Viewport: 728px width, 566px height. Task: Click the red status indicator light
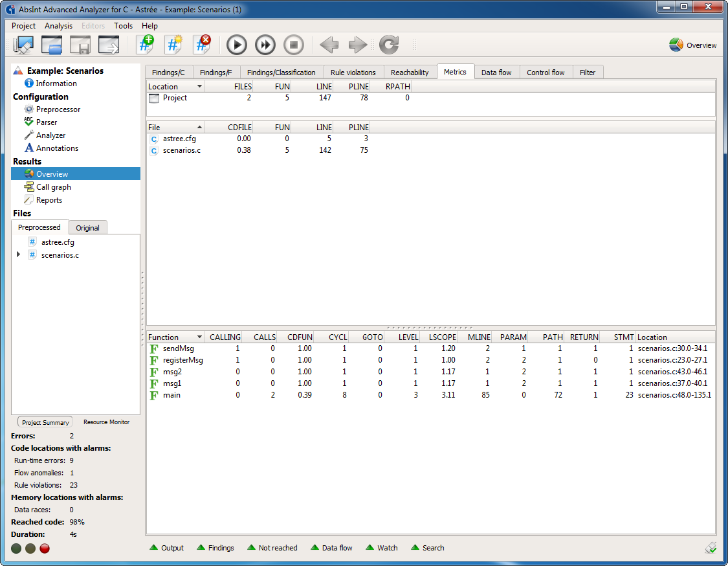click(x=45, y=549)
